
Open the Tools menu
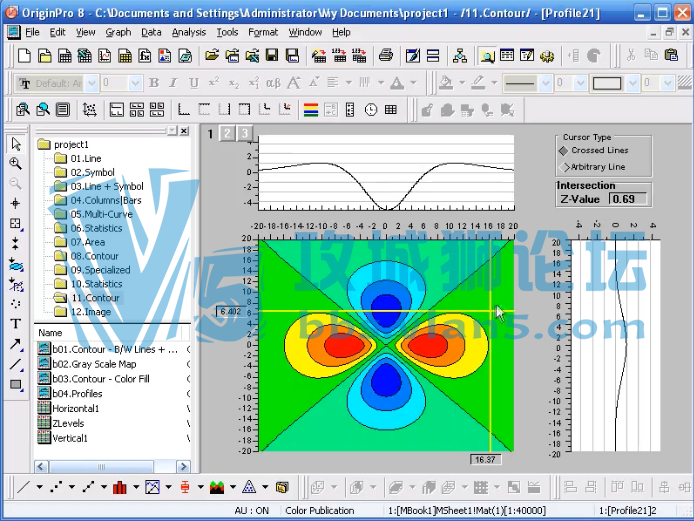pos(227,32)
